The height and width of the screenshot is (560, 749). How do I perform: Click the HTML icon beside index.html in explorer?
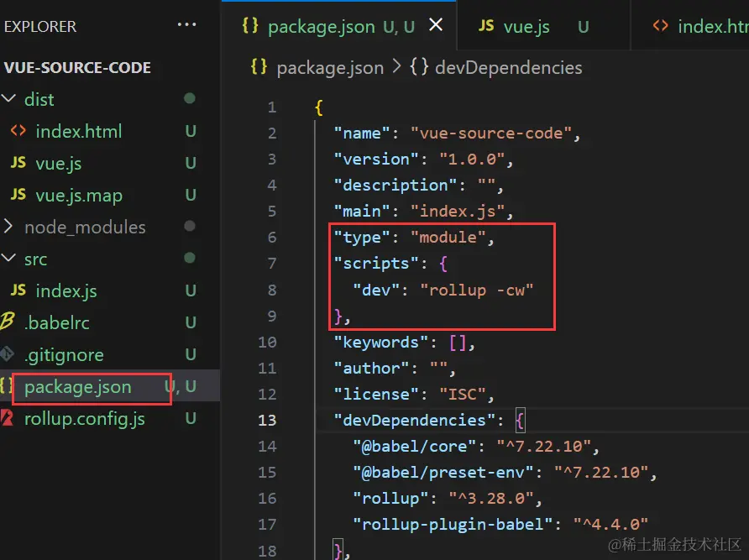(18, 130)
